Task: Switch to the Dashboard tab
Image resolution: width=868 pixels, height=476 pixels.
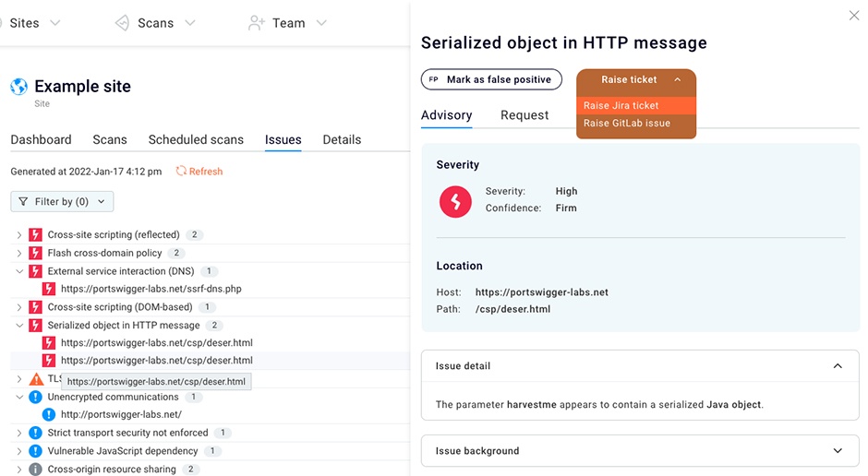Action: tap(41, 140)
